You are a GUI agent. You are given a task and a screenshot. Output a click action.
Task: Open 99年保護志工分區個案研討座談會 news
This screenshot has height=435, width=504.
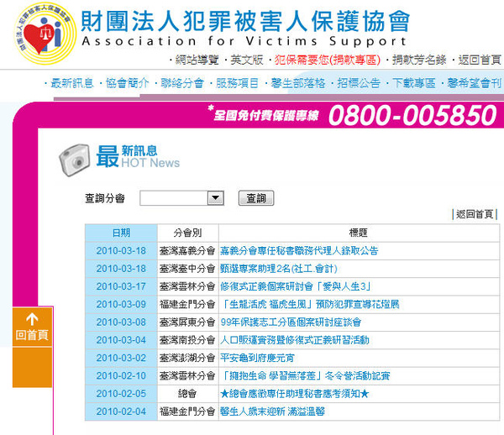click(x=291, y=322)
